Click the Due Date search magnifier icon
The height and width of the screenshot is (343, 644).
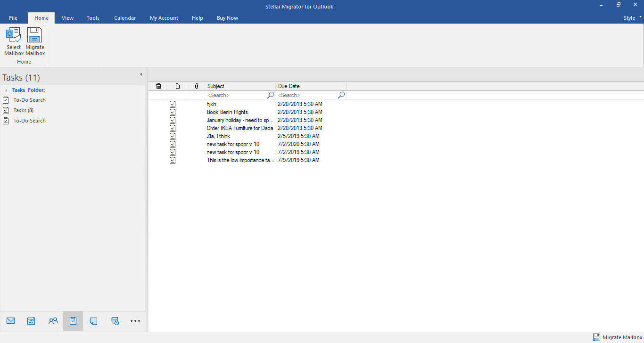[341, 95]
